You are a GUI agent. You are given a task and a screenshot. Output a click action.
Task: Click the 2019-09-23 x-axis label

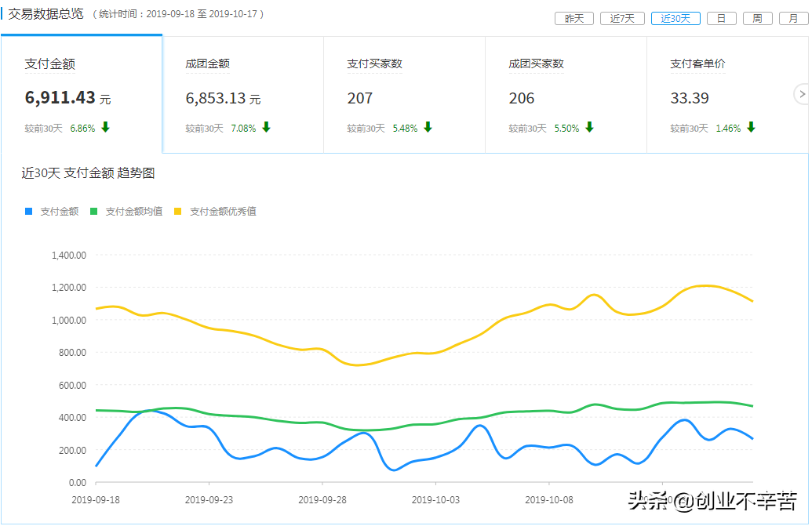209,499
